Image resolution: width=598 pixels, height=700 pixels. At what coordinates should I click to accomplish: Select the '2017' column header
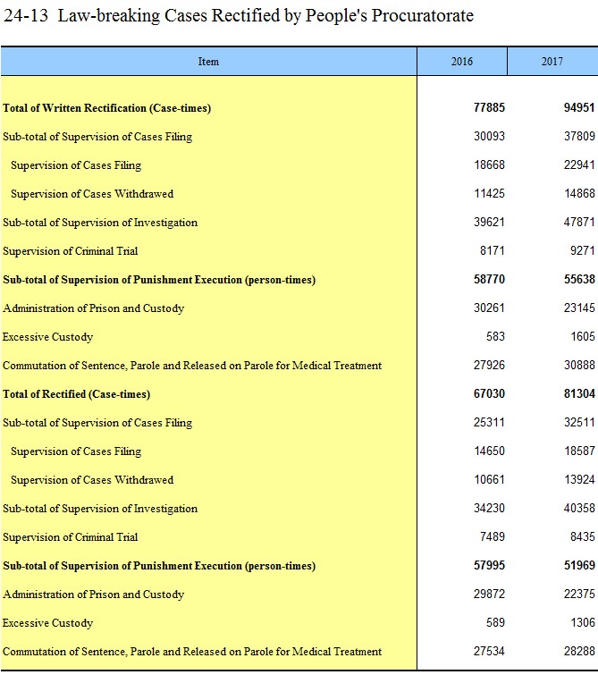pos(552,61)
